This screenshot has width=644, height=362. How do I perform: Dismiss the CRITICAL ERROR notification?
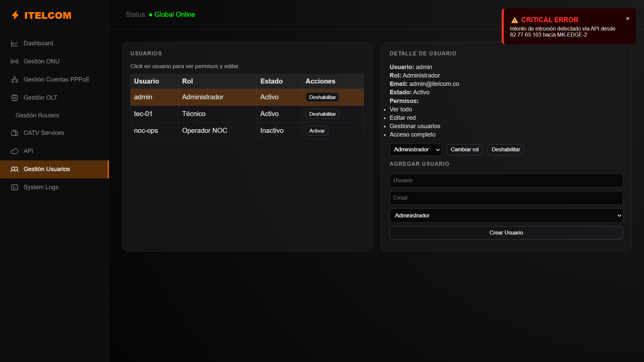coord(628,19)
